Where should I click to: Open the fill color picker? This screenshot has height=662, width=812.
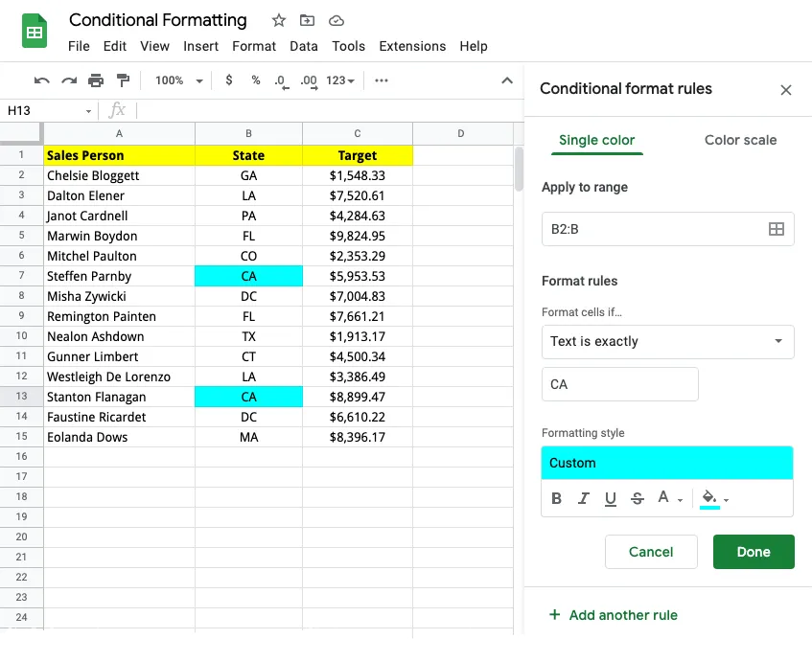click(x=709, y=497)
